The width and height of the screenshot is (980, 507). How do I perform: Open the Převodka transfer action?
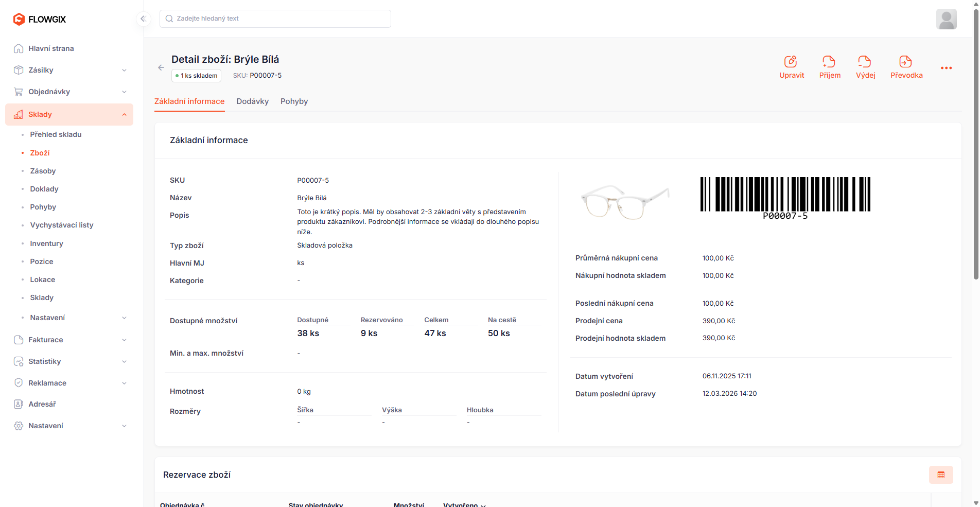906,62
